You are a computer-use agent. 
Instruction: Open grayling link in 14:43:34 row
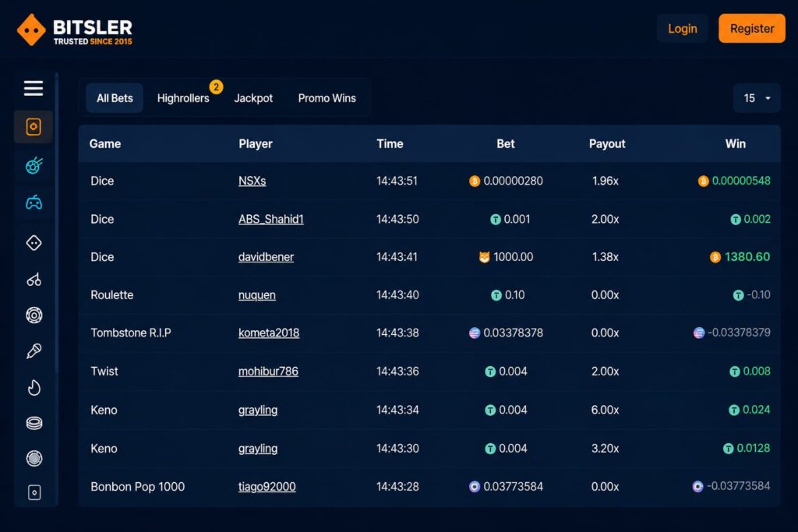click(257, 410)
